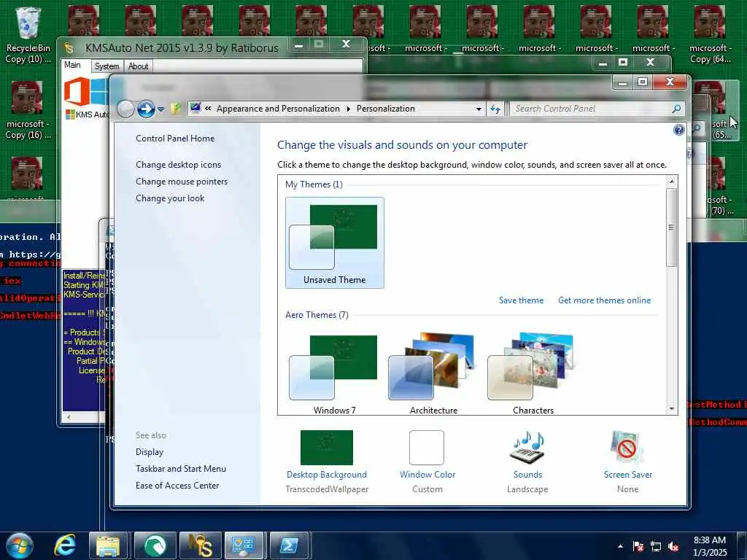The width and height of the screenshot is (747, 560).
Task: Switch to About tab in KMSAuto window
Action: [x=138, y=66]
